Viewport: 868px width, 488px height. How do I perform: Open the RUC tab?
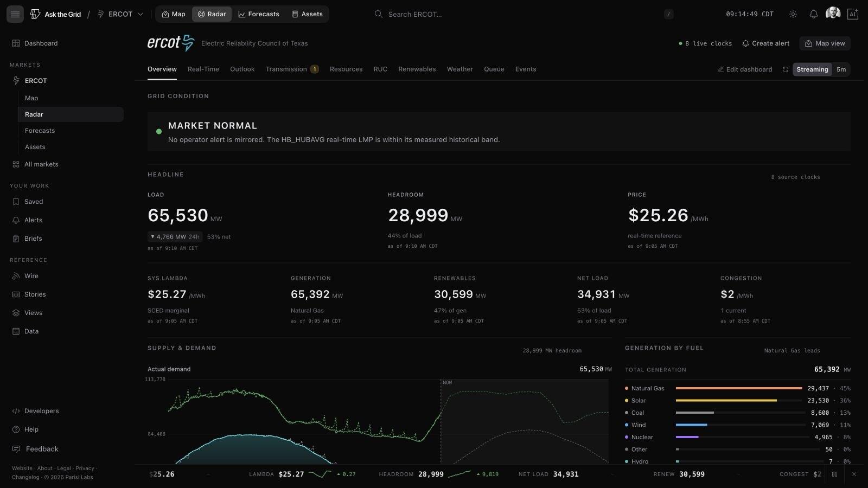(380, 69)
